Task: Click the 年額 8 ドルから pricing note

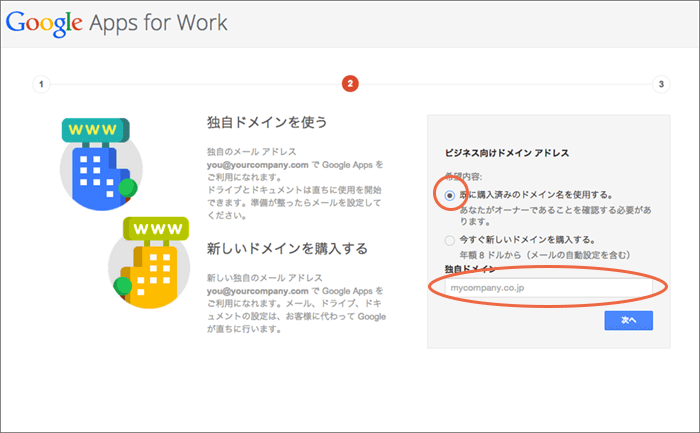Action: [x=545, y=255]
